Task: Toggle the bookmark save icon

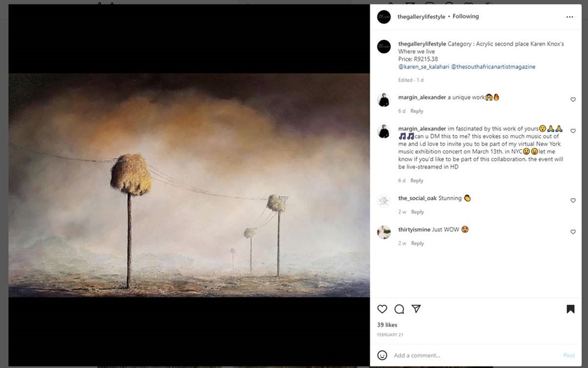Action: pos(570,309)
